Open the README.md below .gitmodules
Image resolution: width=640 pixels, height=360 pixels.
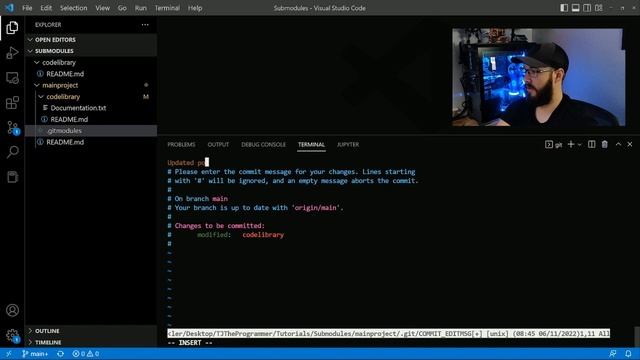point(91,142)
